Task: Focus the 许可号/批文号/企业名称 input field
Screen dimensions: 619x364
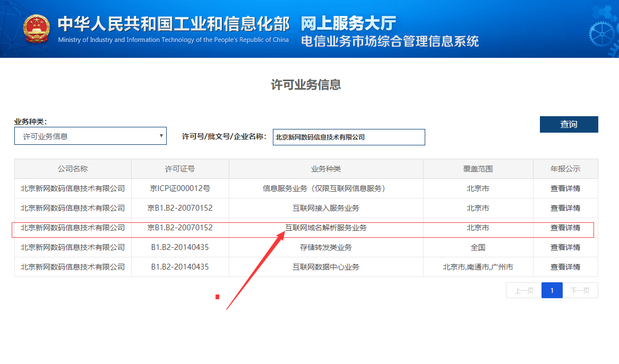Action: pyautogui.click(x=349, y=137)
